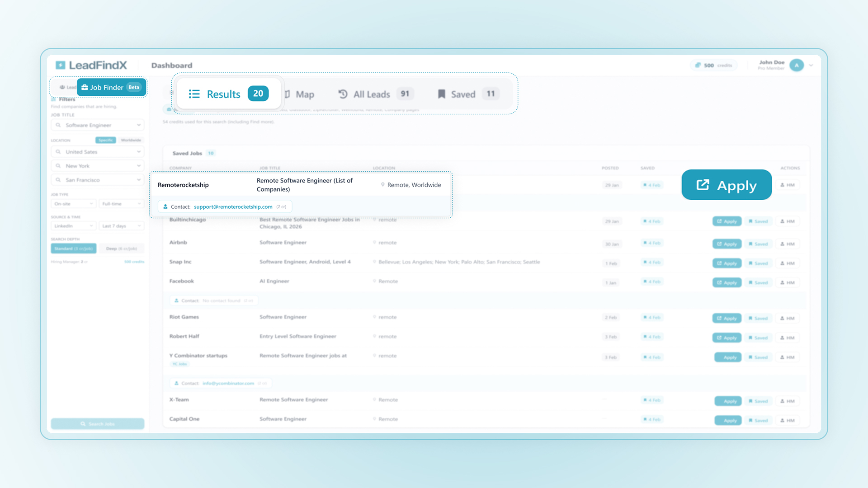Open the Map view tab

(x=300, y=94)
